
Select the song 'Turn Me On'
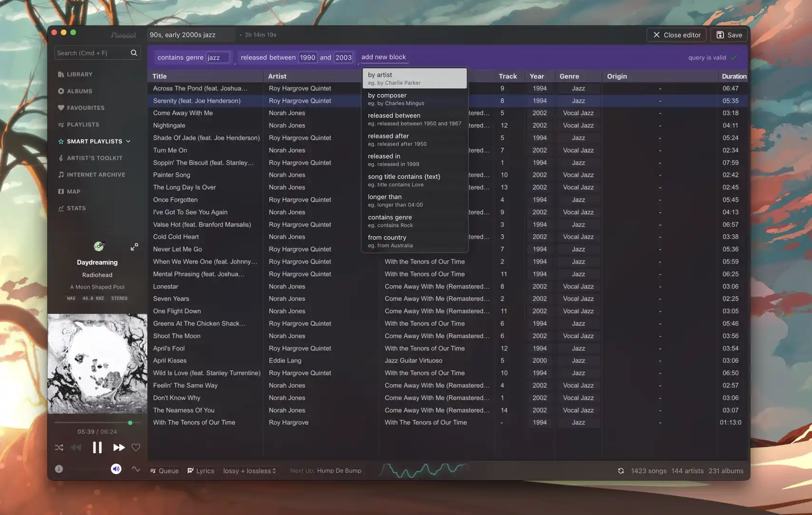pos(170,150)
